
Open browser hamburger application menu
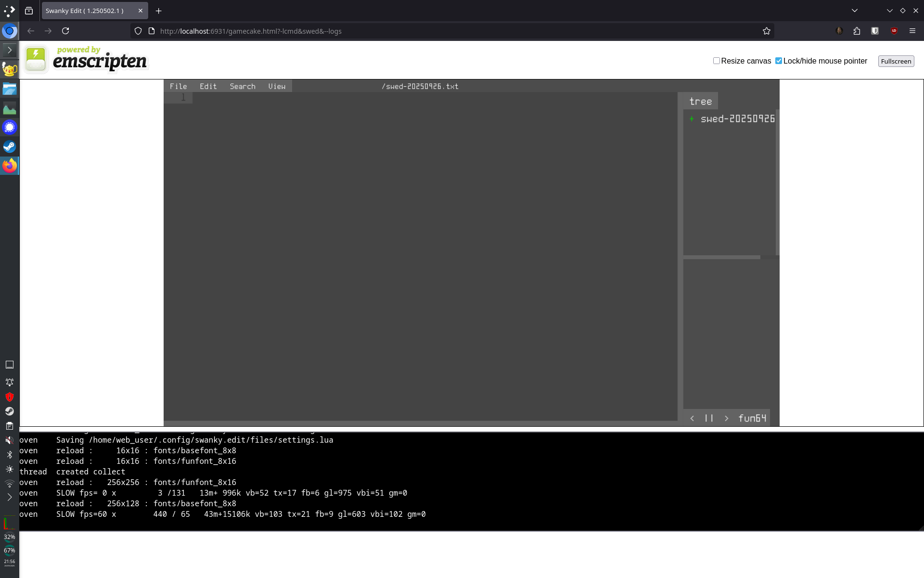[912, 31]
